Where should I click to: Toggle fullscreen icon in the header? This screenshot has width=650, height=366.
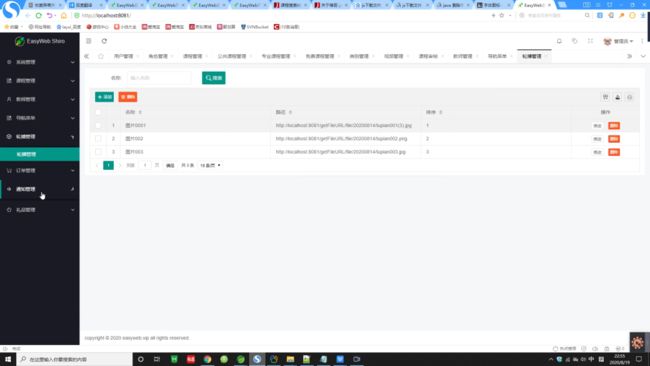pyautogui.click(x=590, y=41)
